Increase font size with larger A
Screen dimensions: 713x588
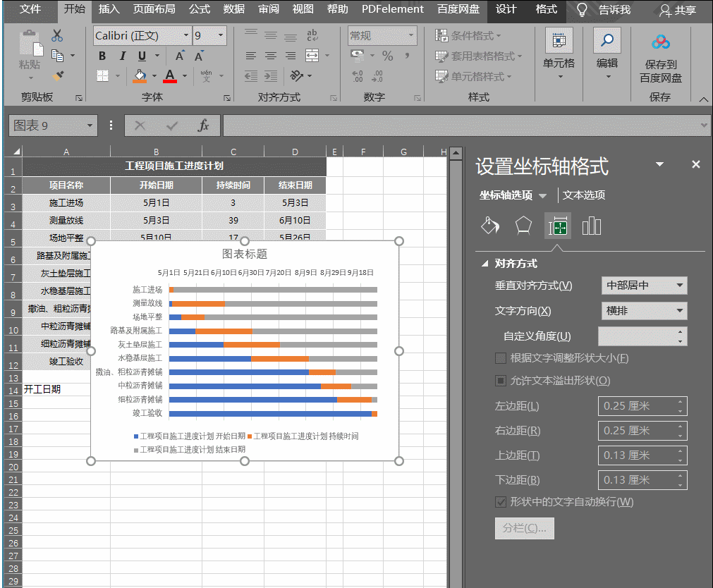pos(180,56)
